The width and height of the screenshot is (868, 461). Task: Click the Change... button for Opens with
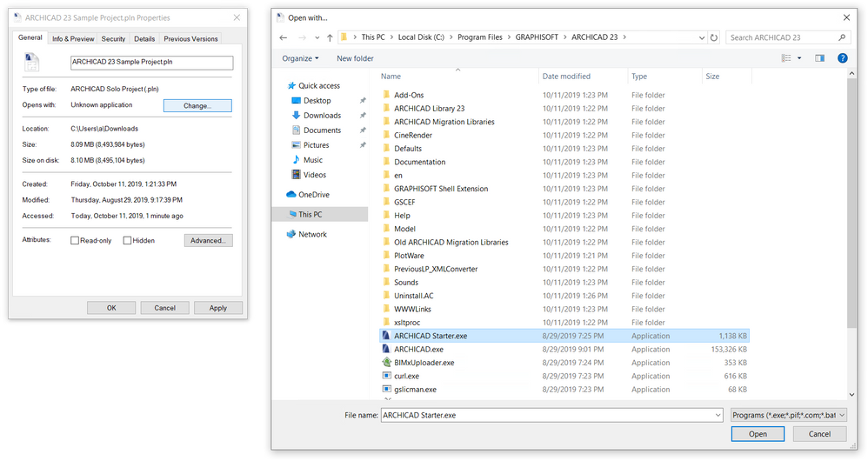coord(197,106)
